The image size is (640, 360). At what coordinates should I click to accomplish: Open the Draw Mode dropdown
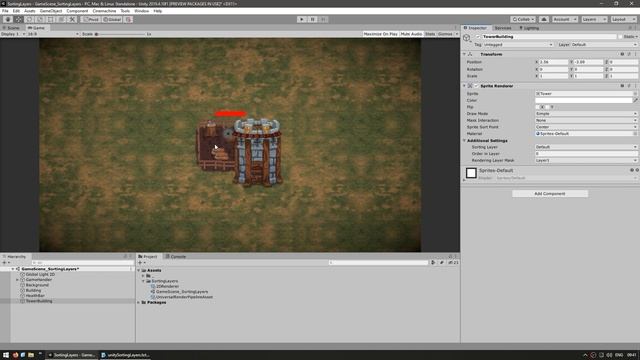tap(586, 113)
